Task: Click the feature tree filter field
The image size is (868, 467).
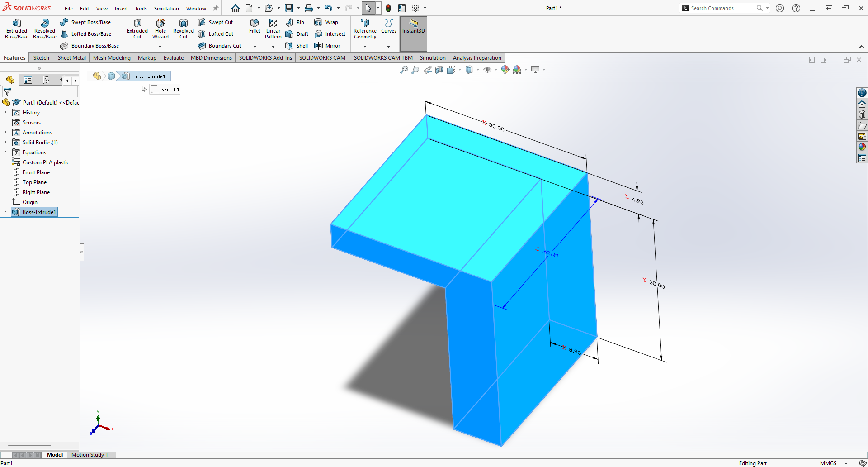Action: (41, 92)
